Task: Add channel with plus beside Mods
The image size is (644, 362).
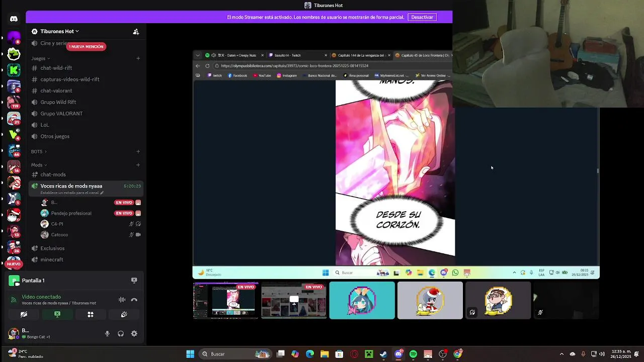Action: [138, 165]
